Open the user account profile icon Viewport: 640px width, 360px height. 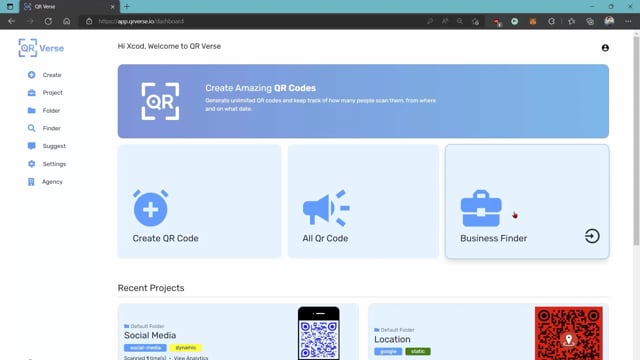[x=605, y=48]
